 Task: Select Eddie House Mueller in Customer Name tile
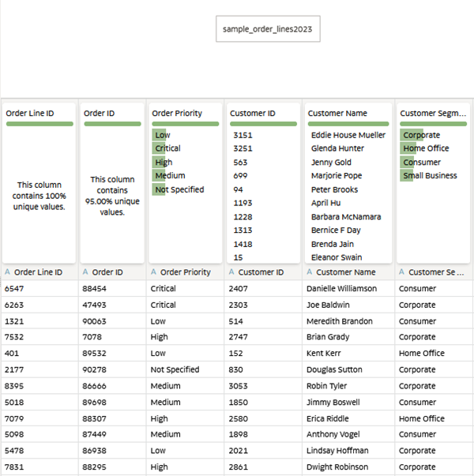(348, 135)
